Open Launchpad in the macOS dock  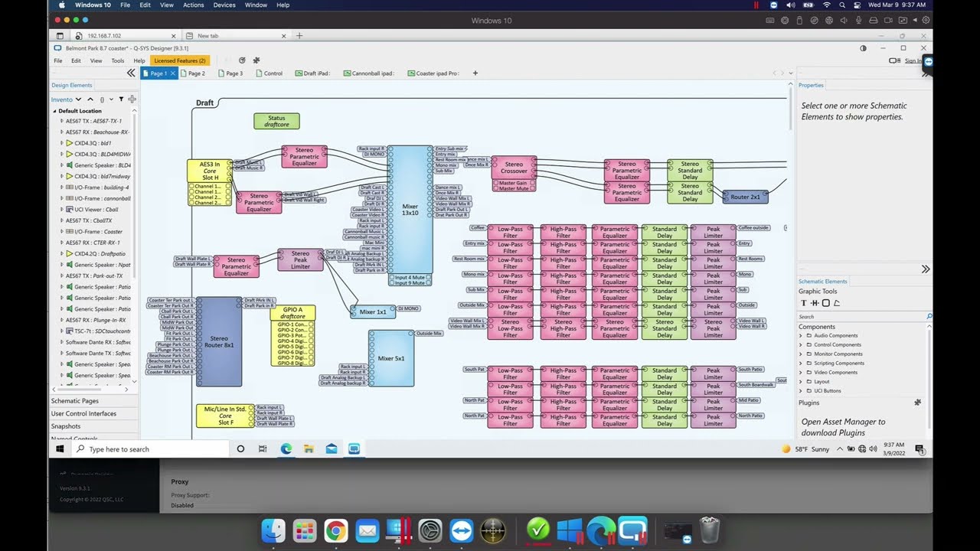pyautogui.click(x=305, y=530)
